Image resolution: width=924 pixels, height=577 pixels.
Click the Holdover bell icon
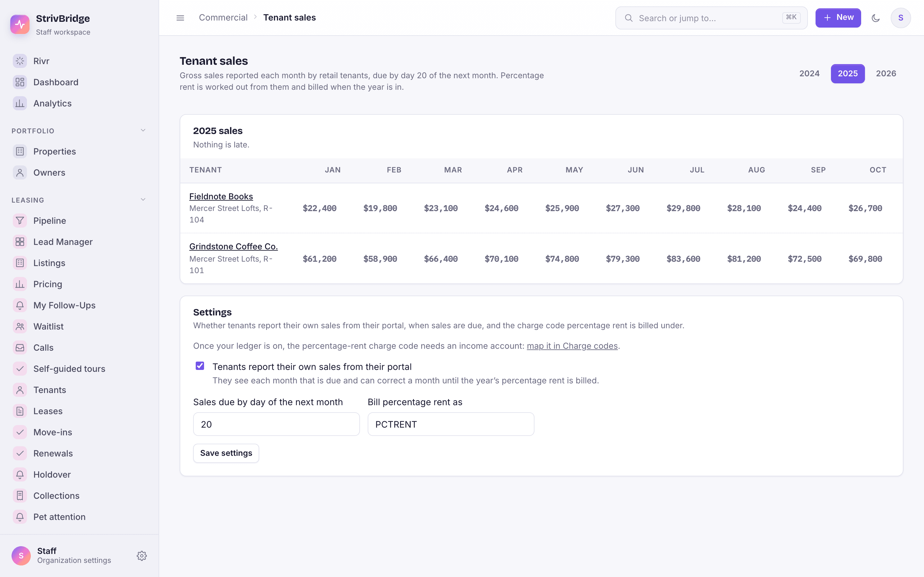pyautogui.click(x=20, y=474)
